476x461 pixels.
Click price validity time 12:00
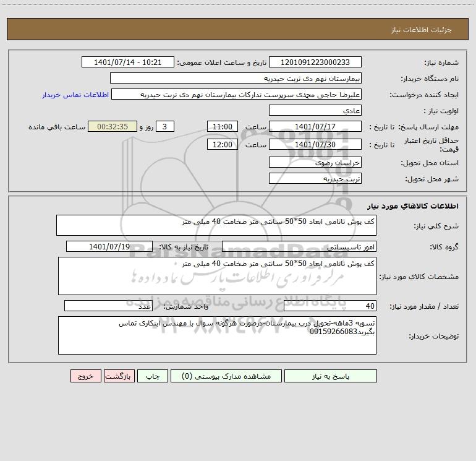pyautogui.click(x=222, y=144)
